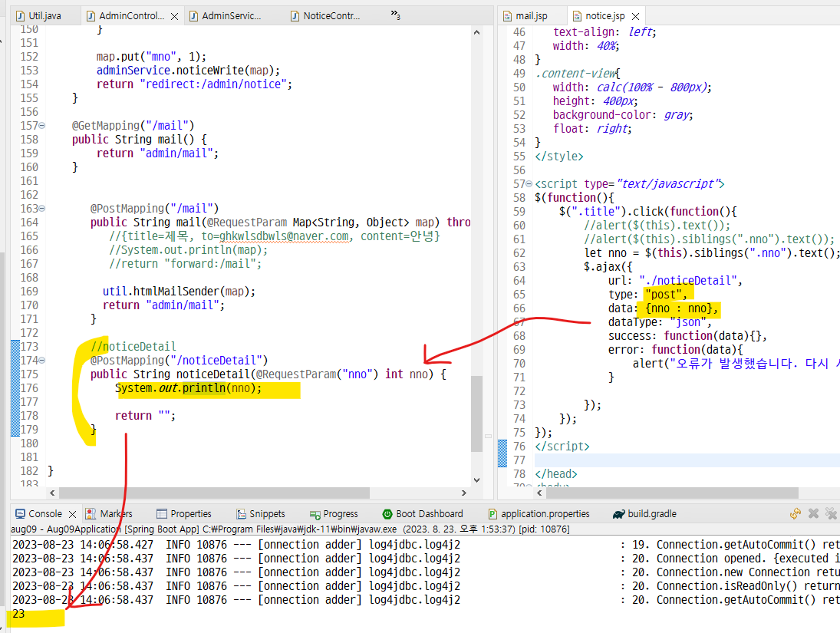Click the Java editor horizontal scroll left arrow

(52, 493)
